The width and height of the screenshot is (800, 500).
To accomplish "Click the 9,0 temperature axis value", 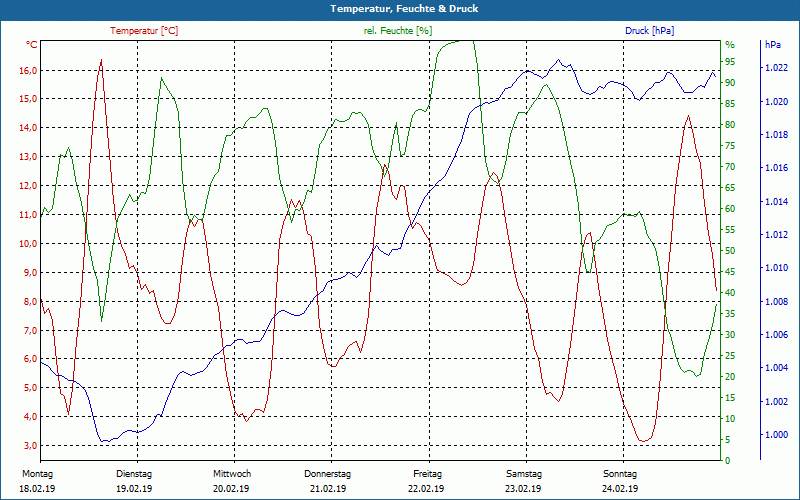I will pos(30,272).
